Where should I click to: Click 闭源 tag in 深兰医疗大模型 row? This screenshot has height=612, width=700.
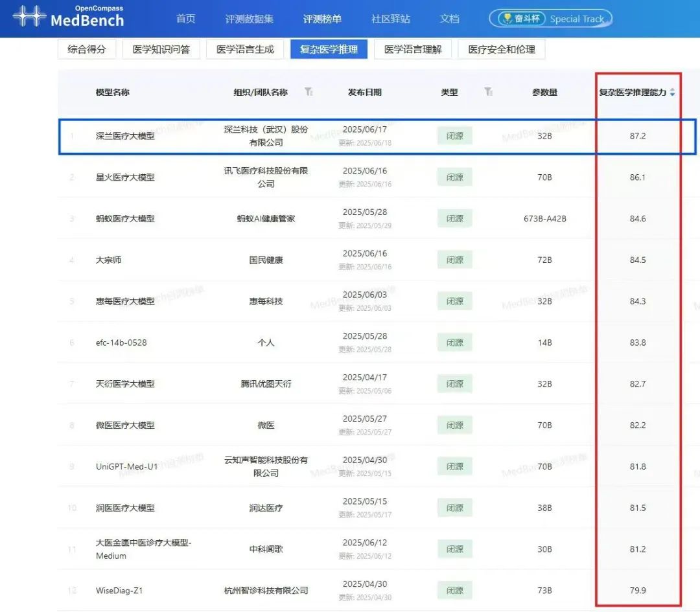pyautogui.click(x=454, y=136)
